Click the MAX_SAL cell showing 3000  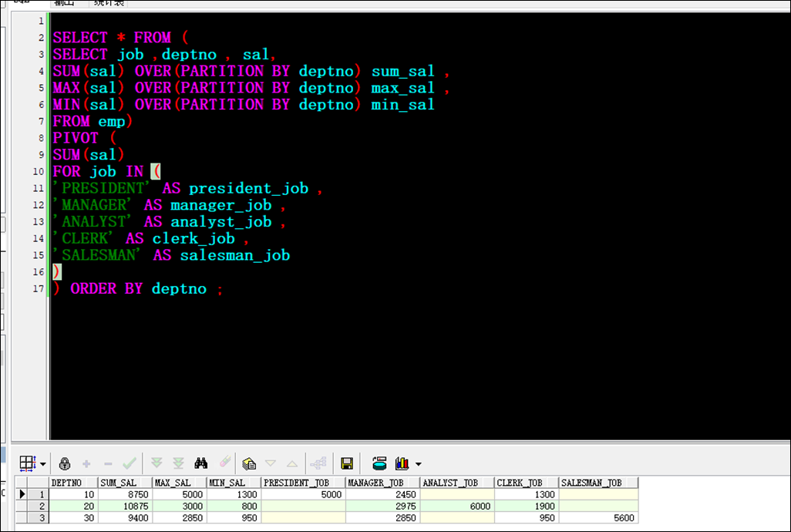(x=180, y=506)
